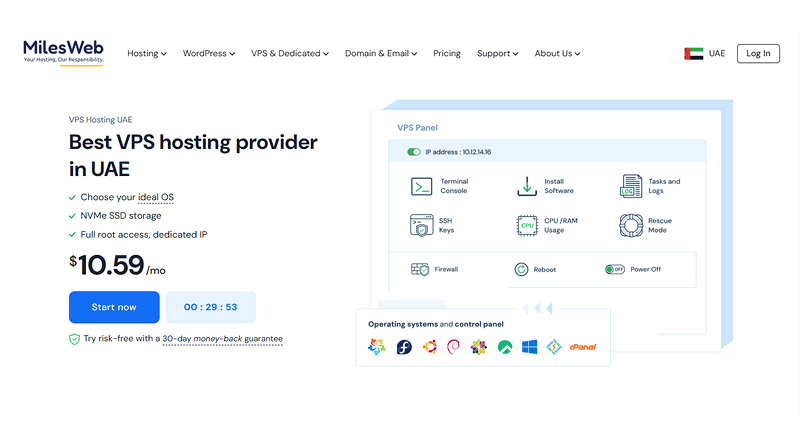800x445 pixels.
Task: Click the "SSH Keys" label
Action: 446,226
